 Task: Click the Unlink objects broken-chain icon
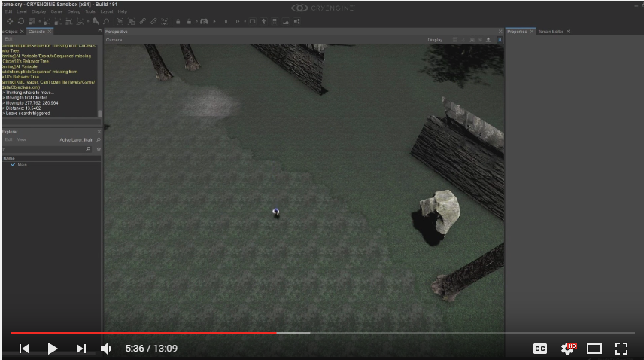tap(153, 21)
